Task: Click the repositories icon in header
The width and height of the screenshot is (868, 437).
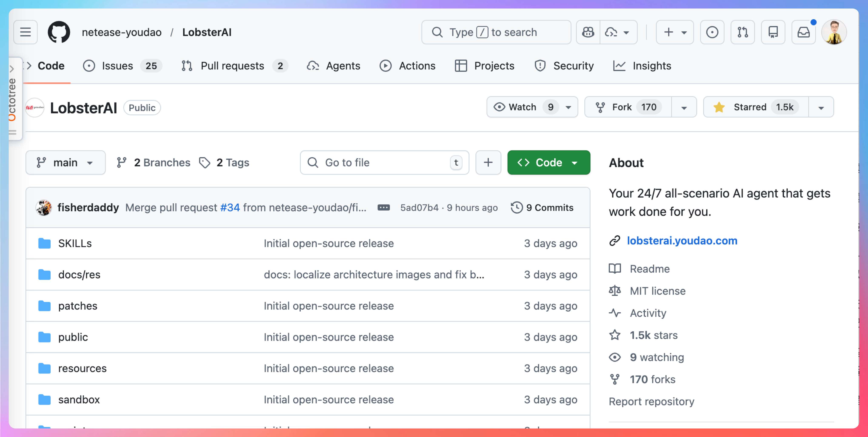Action: [773, 32]
